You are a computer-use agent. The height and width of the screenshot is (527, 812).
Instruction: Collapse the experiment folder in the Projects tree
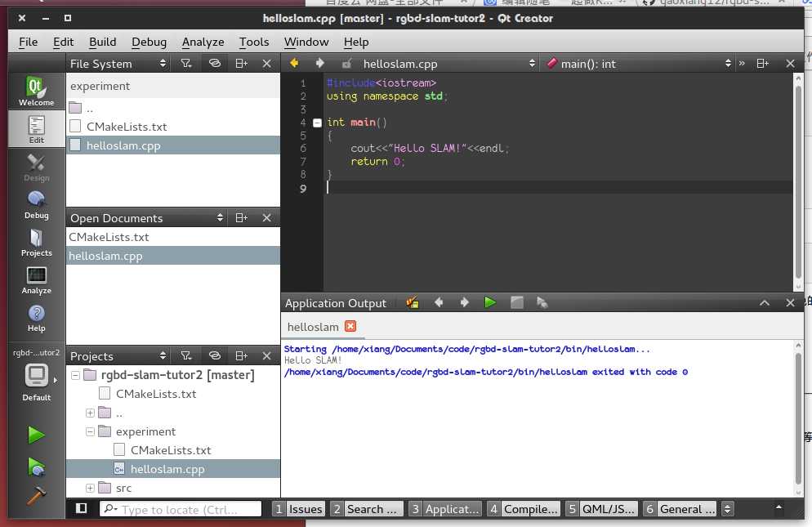90,431
